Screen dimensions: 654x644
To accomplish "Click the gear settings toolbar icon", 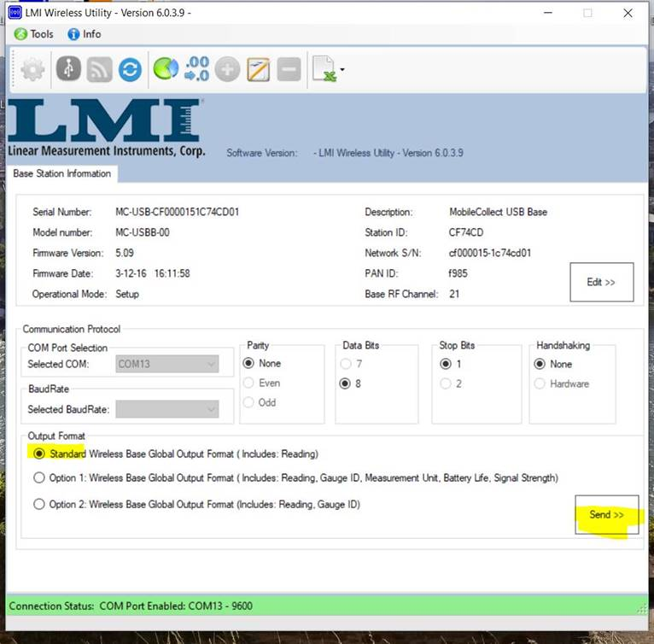I will pos(32,69).
